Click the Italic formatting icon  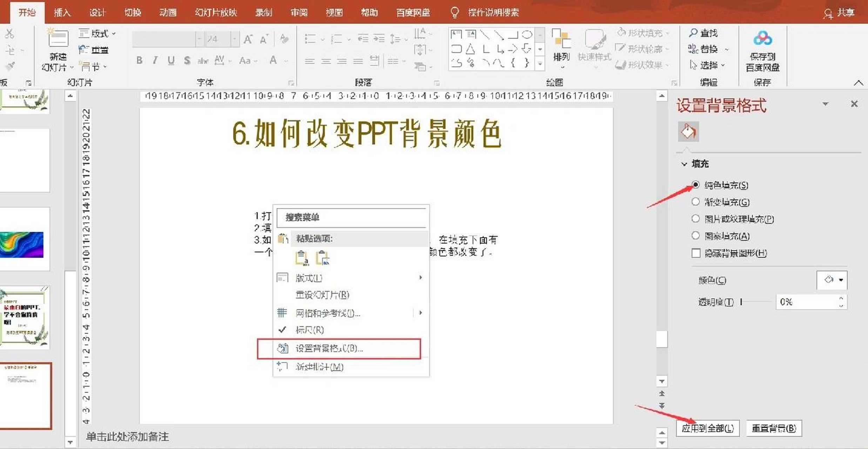tap(155, 60)
